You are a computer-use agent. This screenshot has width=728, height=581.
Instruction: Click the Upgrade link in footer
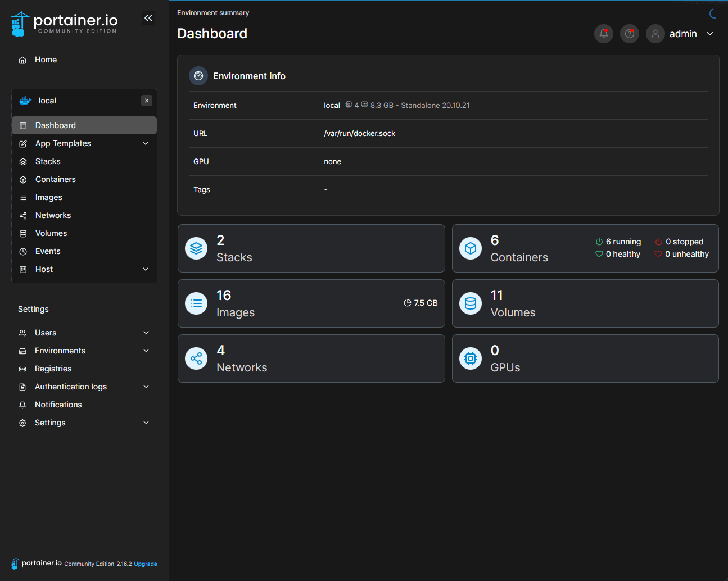pos(146,564)
